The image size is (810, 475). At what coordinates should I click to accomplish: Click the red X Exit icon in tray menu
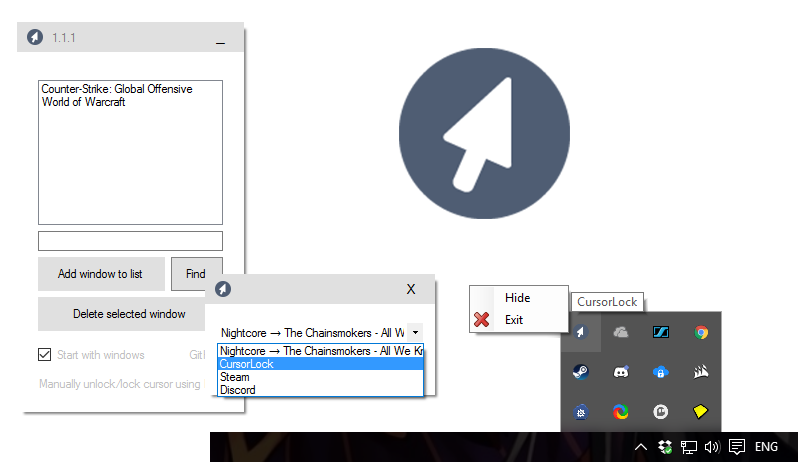point(481,320)
